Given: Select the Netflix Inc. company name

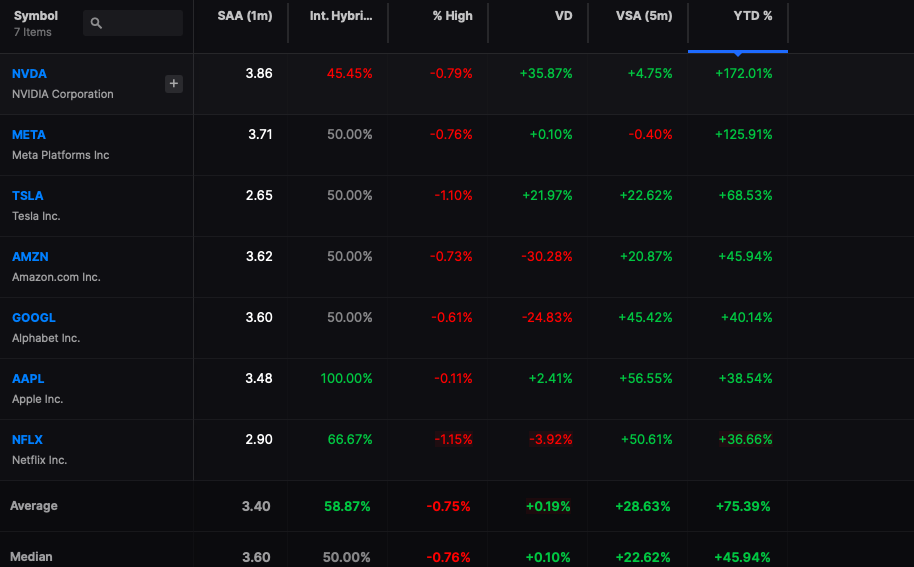Looking at the screenshot, I should [x=40, y=460].
